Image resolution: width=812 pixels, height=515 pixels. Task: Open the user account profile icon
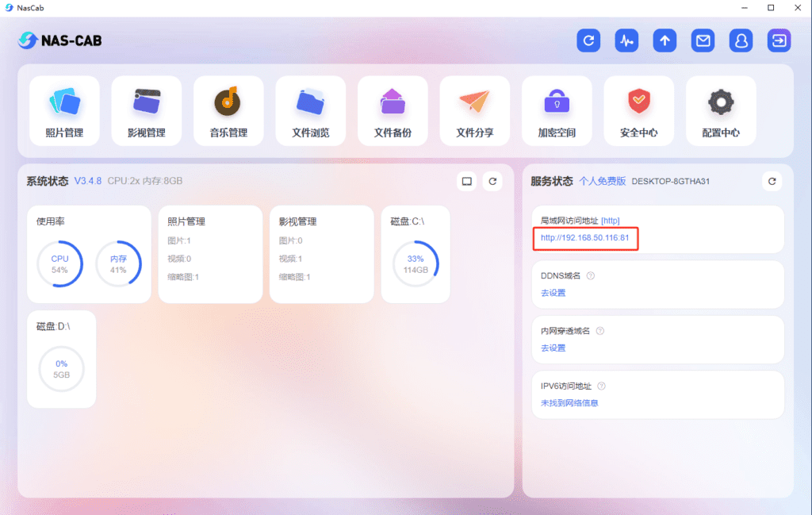741,40
